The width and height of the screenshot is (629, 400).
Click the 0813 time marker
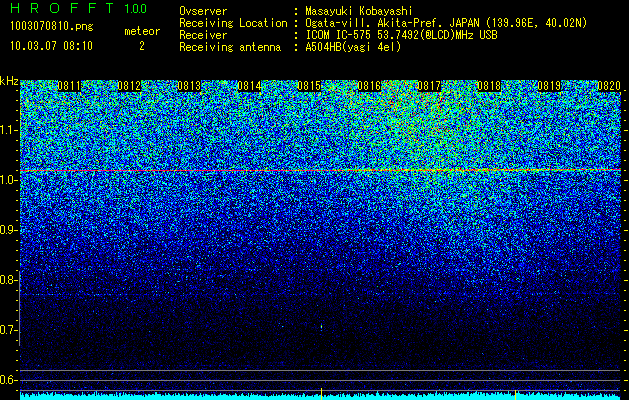point(189,86)
